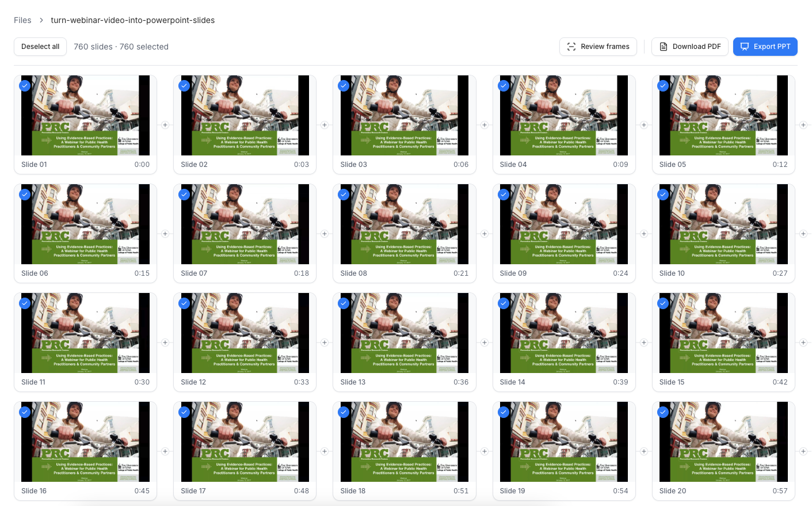Open the Slide 14 thumbnail image
This screenshot has width=812, height=506.
pos(564,333)
